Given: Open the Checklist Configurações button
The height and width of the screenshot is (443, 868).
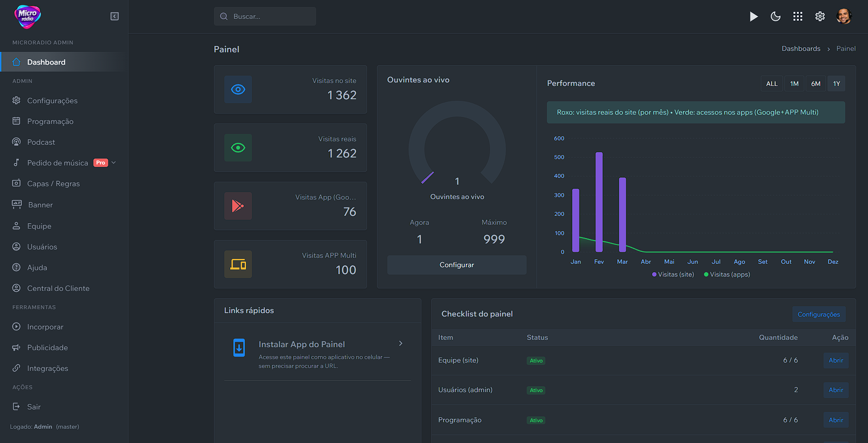Looking at the screenshot, I should pyautogui.click(x=819, y=314).
